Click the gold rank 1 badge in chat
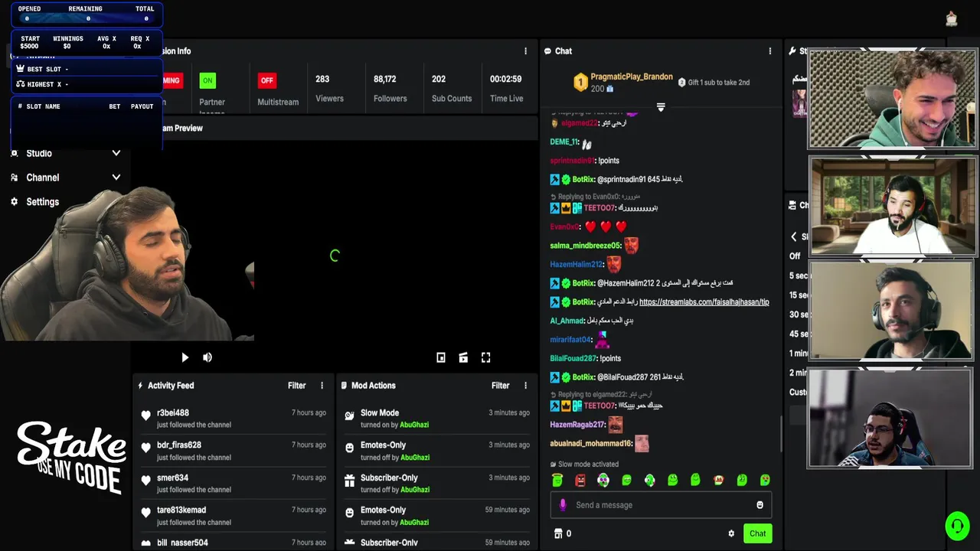Image resolution: width=980 pixels, height=551 pixels. (x=580, y=82)
